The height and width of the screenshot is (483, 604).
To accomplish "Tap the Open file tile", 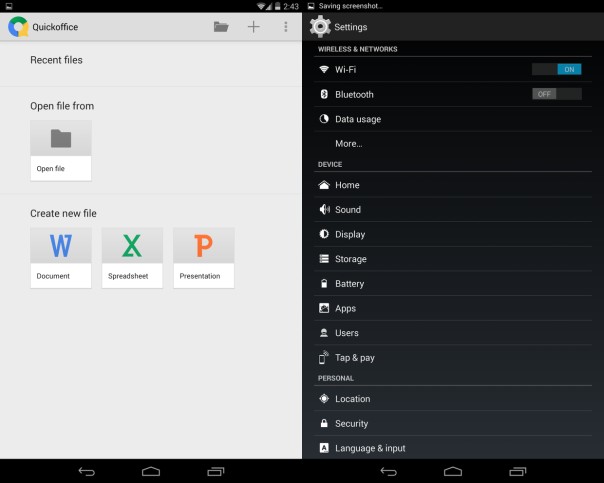I will tap(61, 150).
